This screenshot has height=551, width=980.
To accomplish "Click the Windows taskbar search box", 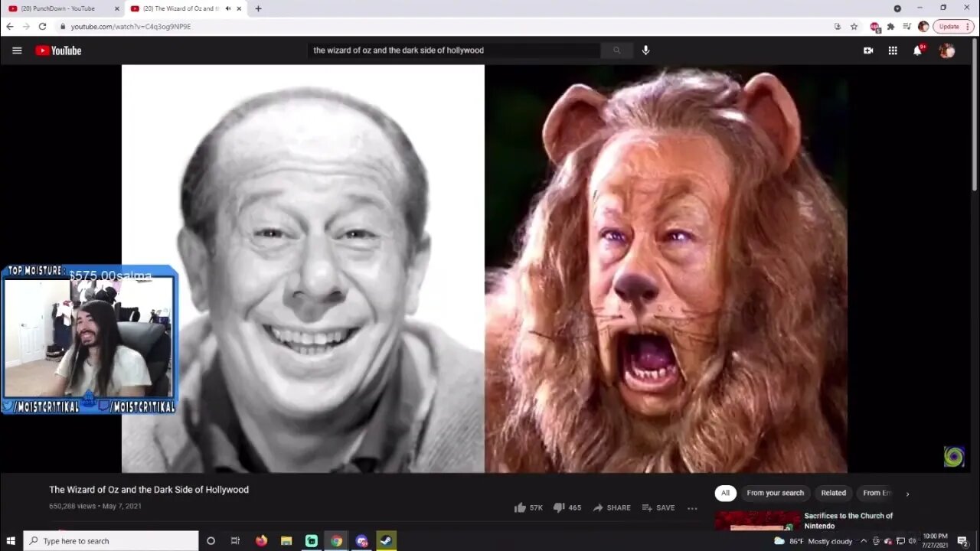I will (111, 541).
